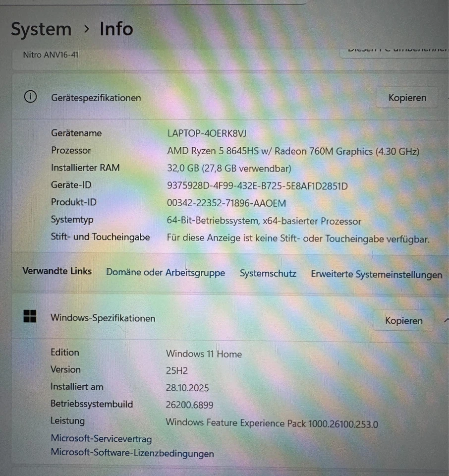
Task: Select the Geräte-ID value text
Action: click(x=257, y=186)
